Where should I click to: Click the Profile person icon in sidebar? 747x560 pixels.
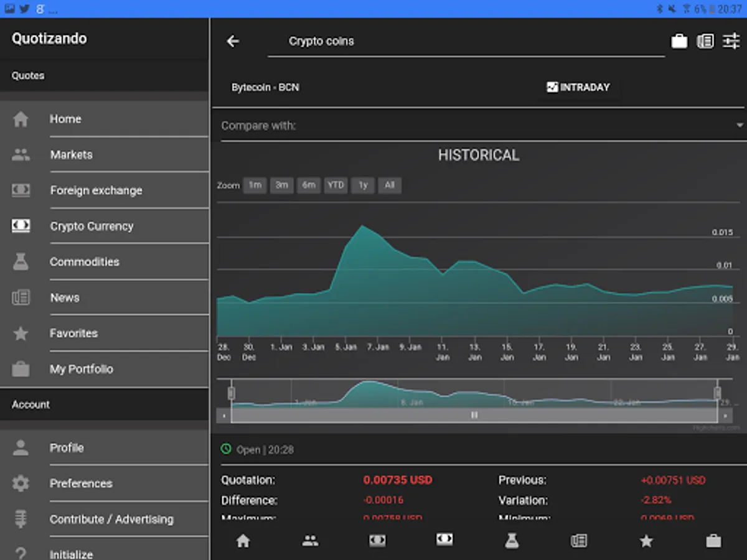21,447
